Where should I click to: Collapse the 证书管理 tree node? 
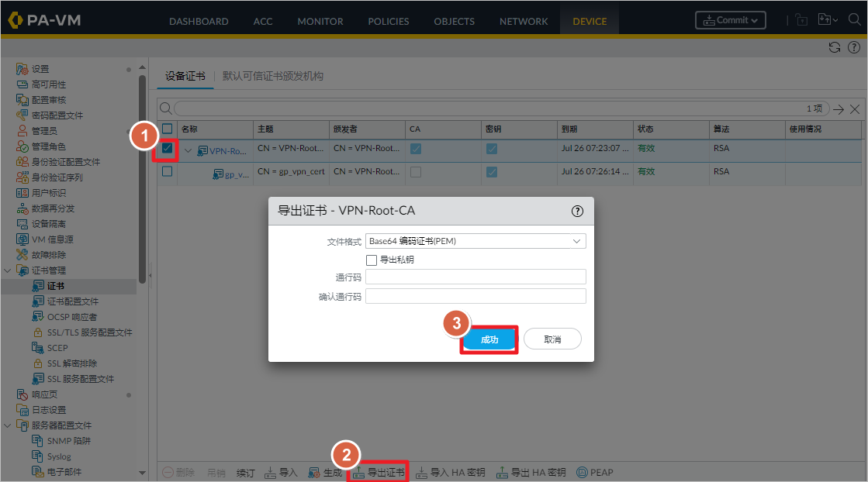[x=8, y=270]
